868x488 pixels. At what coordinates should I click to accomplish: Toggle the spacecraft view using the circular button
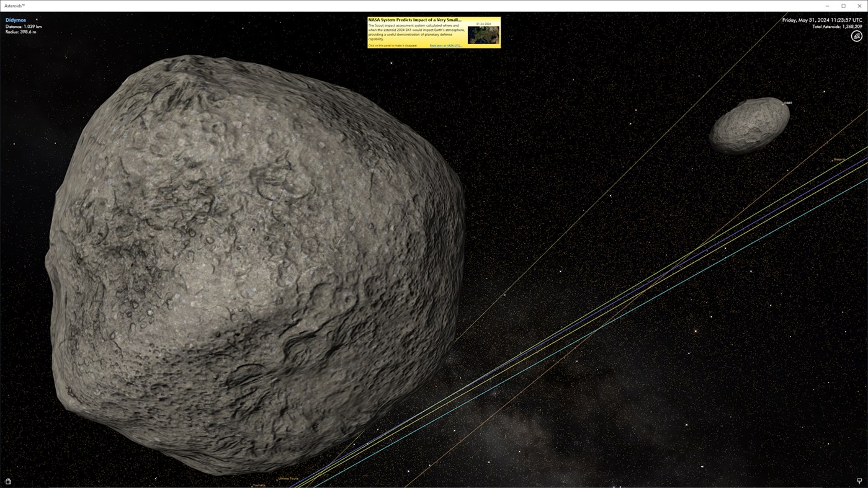click(856, 35)
